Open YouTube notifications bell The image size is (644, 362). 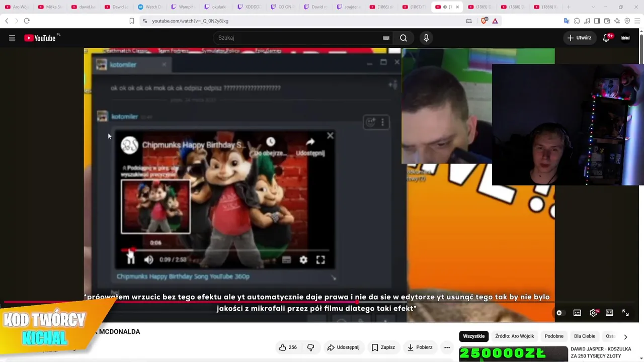(606, 38)
